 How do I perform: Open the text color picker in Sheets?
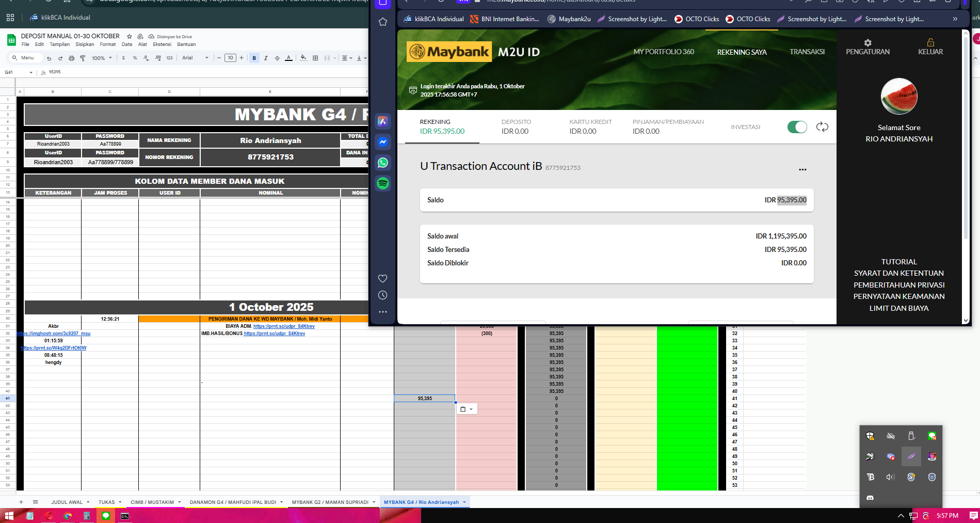click(x=288, y=58)
